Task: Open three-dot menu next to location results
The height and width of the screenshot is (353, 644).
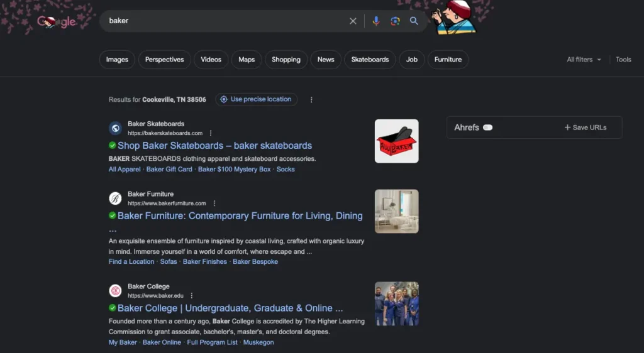Action: click(x=311, y=100)
